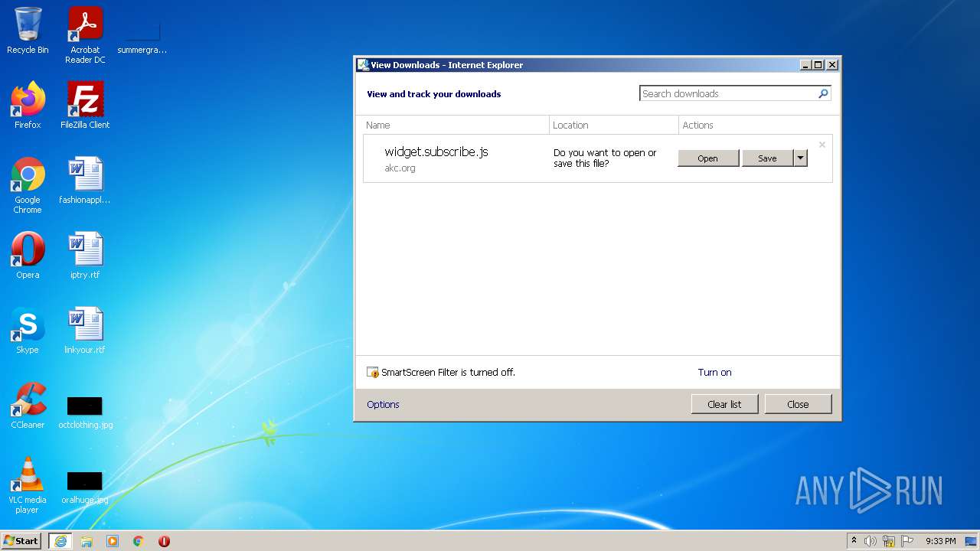The image size is (980, 551).
Task: Launch VLC media player shortcut
Action: coord(28,485)
